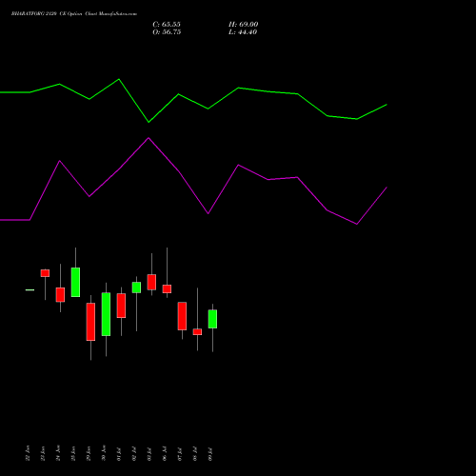Click the '25 Jun' date label

click(73, 453)
